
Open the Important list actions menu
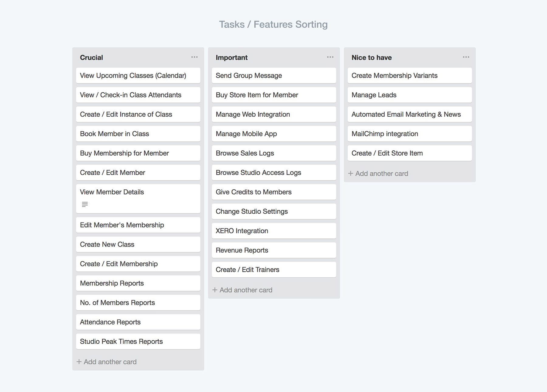tap(330, 57)
